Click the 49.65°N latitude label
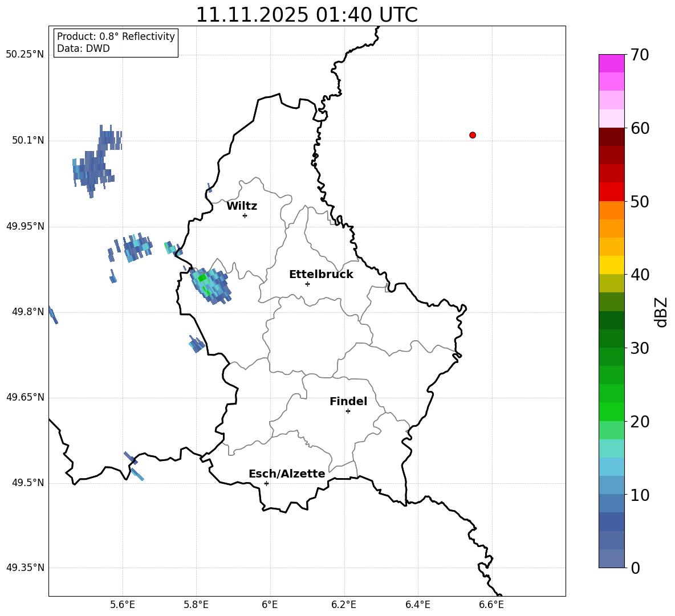This screenshot has width=675, height=616. 25,397
